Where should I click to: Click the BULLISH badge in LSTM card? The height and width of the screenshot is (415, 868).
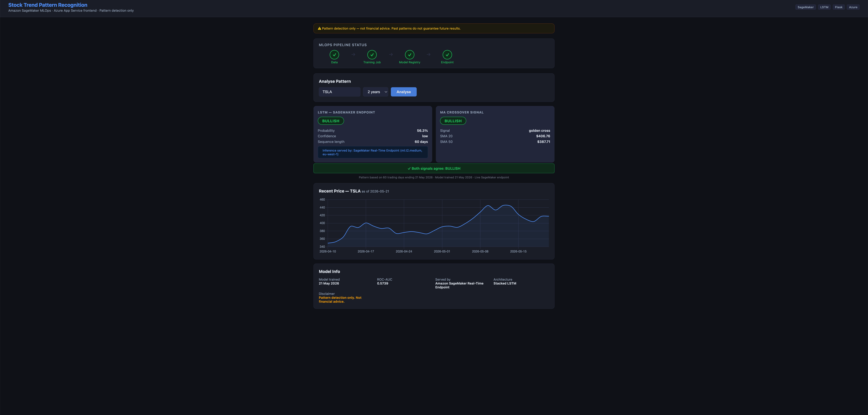[x=331, y=121]
